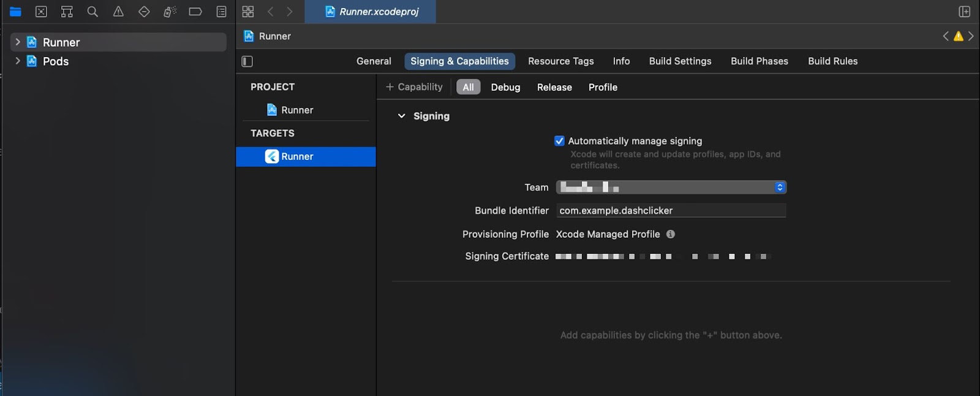
Task: Click the yellow warning issue indicator
Action: coord(959,36)
